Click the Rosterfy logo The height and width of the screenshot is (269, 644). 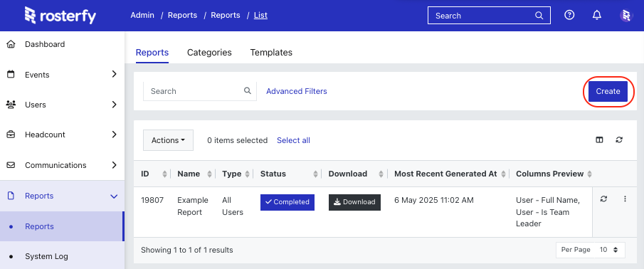pyautogui.click(x=60, y=15)
